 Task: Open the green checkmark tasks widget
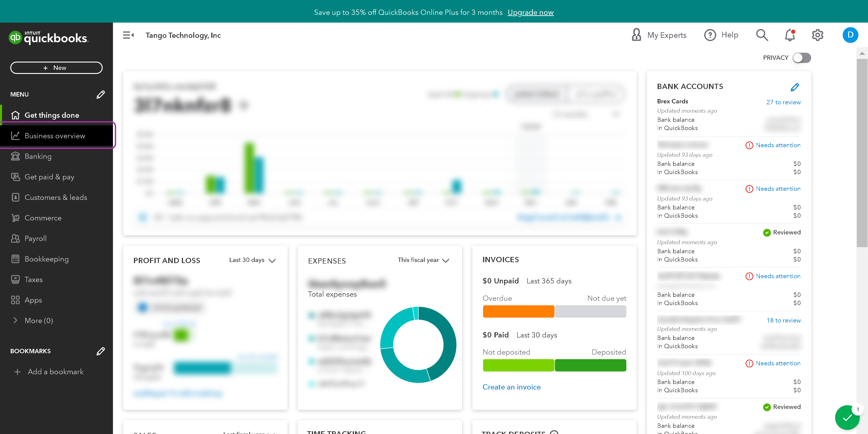847,417
